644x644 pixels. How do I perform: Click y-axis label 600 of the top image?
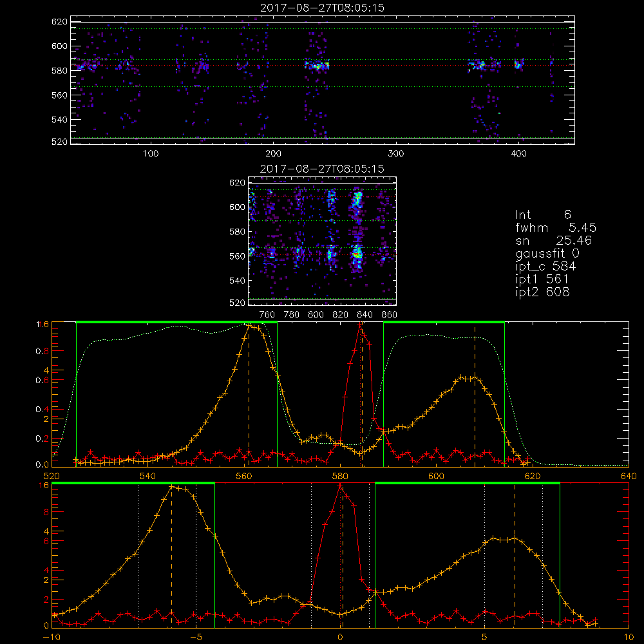tap(59, 46)
